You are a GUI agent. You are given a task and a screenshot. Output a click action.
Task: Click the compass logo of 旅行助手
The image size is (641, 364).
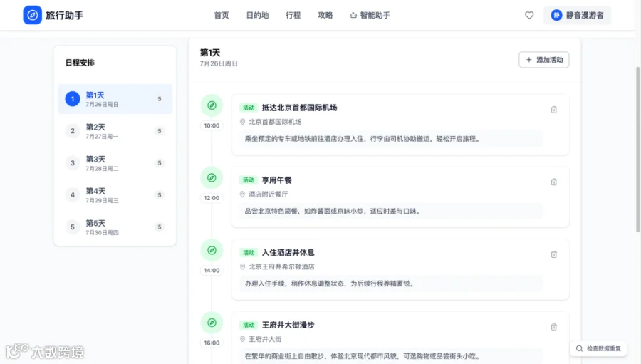32,15
